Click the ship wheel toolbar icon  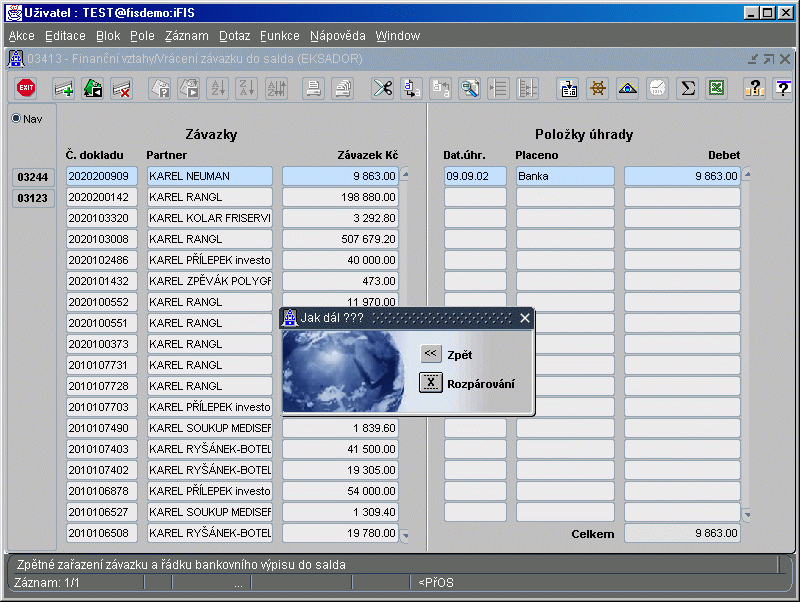[x=598, y=88]
